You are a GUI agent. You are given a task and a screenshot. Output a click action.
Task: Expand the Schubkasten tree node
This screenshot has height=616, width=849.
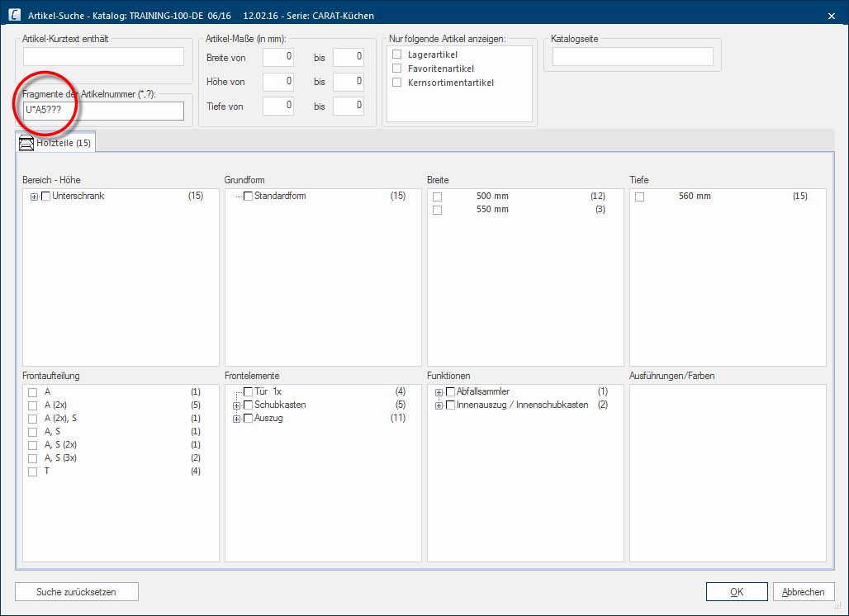pos(236,405)
